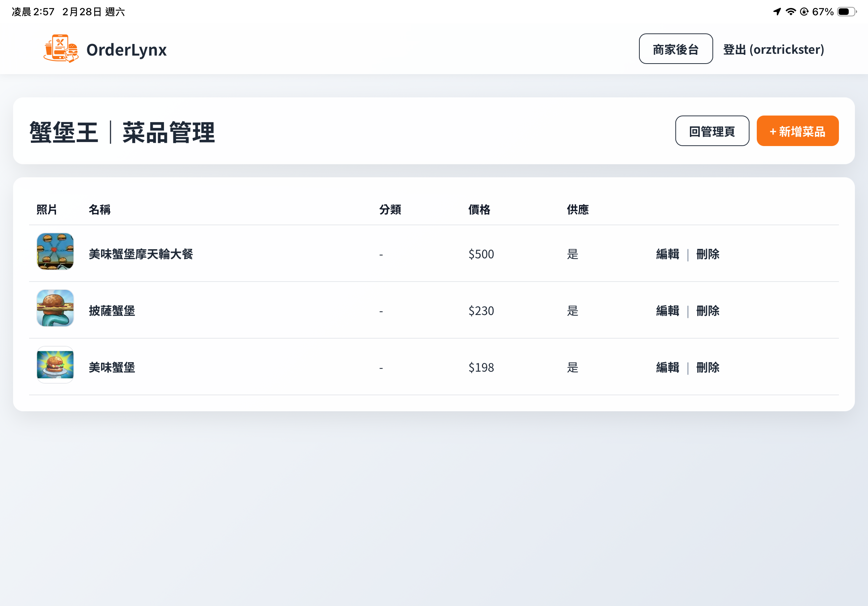Open the 商家後台 merchant backend

pyautogui.click(x=675, y=49)
